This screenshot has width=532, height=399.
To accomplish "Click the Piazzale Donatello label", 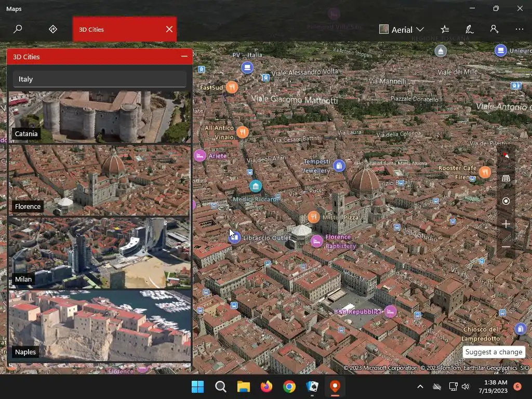I will pos(414,99).
